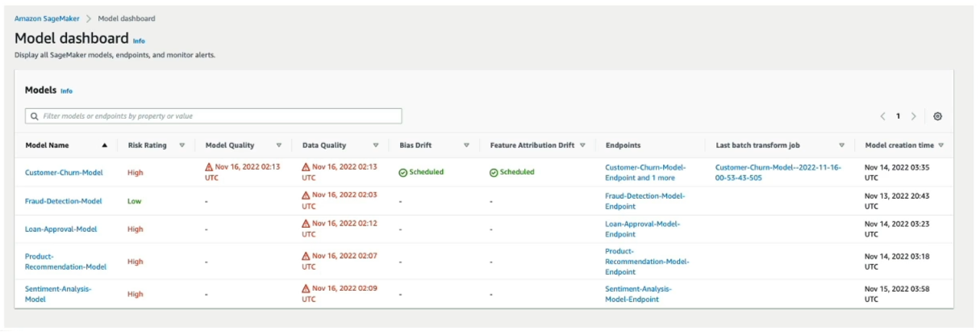Click page number 1 in pagination
The height and width of the screenshot is (332, 980).
coord(898,116)
